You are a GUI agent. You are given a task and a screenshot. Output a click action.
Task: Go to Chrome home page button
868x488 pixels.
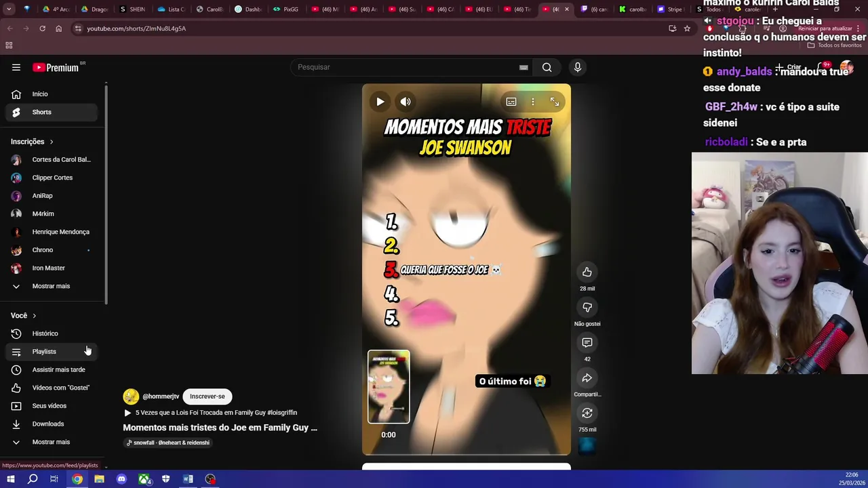point(58,28)
